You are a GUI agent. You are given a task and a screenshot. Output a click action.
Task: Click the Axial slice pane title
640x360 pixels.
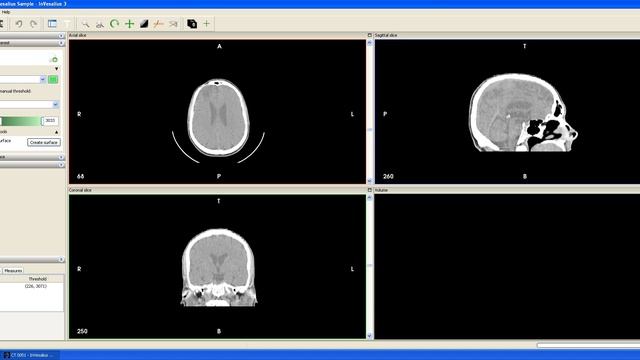tap(78, 36)
